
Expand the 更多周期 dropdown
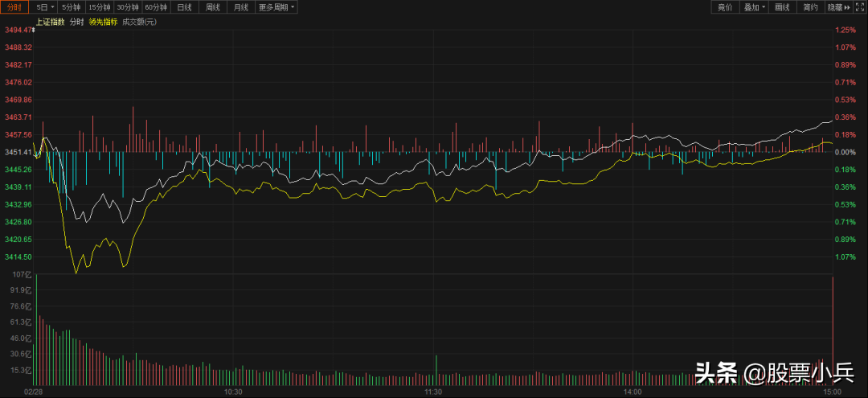276,7
